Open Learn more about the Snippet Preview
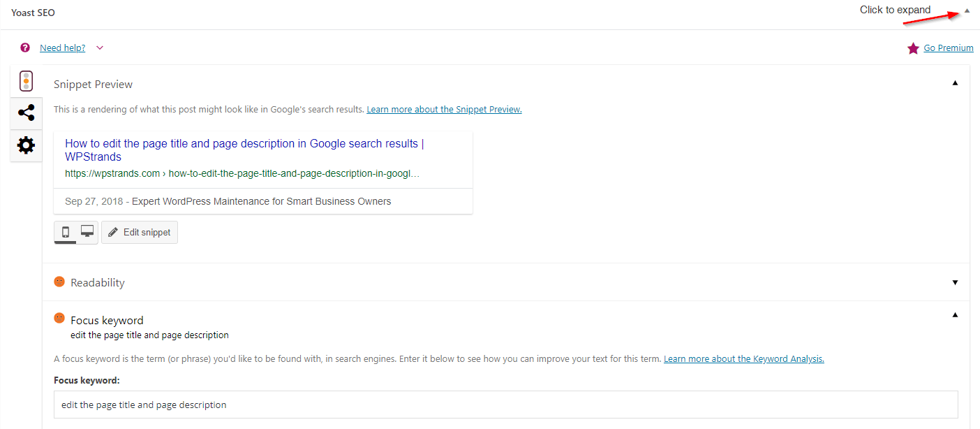This screenshot has height=429, width=980. (444, 110)
